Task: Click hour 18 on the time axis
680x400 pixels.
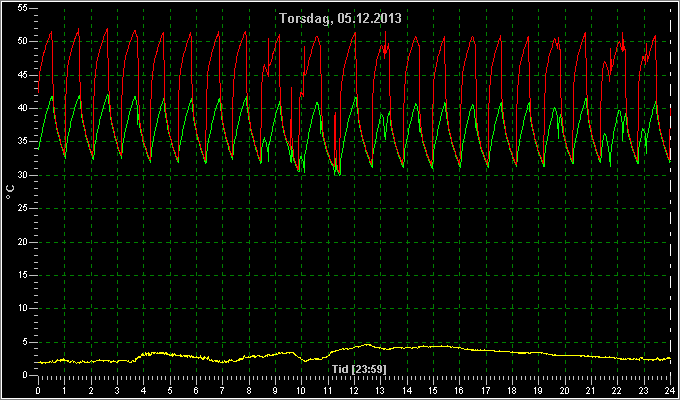Action: [512, 391]
